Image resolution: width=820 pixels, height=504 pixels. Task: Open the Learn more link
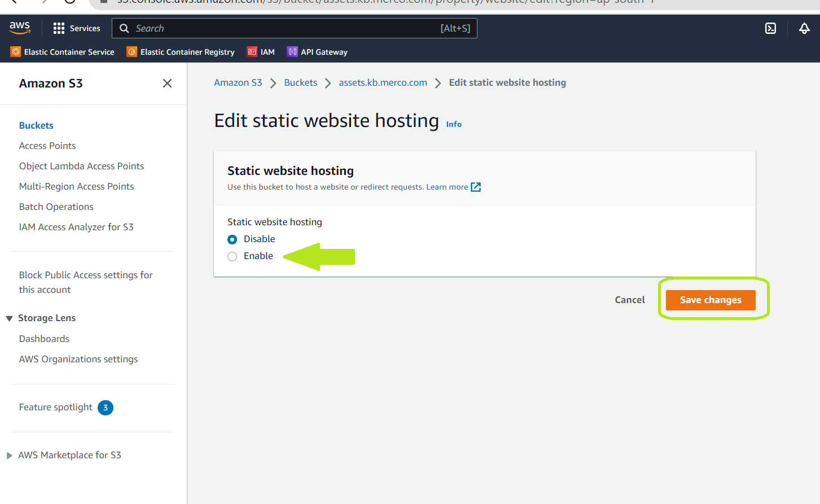tap(447, 187)
